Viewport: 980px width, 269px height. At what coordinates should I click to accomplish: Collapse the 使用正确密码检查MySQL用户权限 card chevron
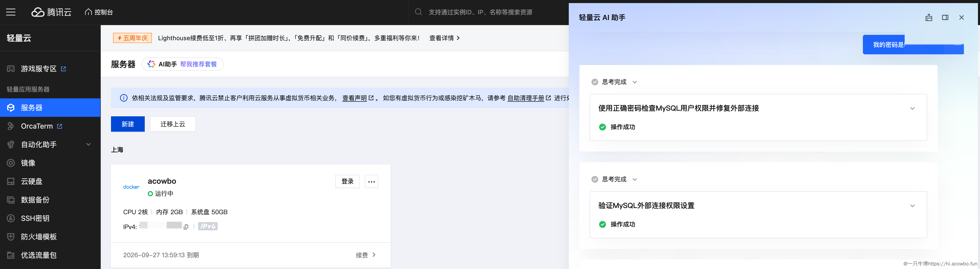[x=912, y=109]
